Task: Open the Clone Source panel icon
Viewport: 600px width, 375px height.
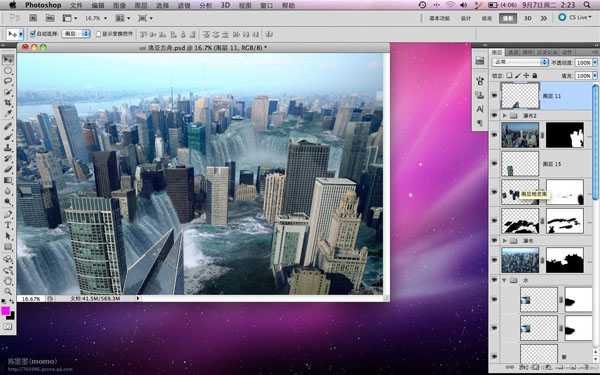Action: pos(480,95)
